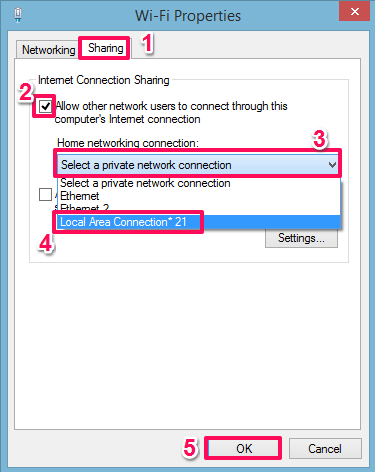The height and width of the screenshot is (472, 375).
Task: Click the Internet Connection Sharing group label
Action: [x=104, y=80]
